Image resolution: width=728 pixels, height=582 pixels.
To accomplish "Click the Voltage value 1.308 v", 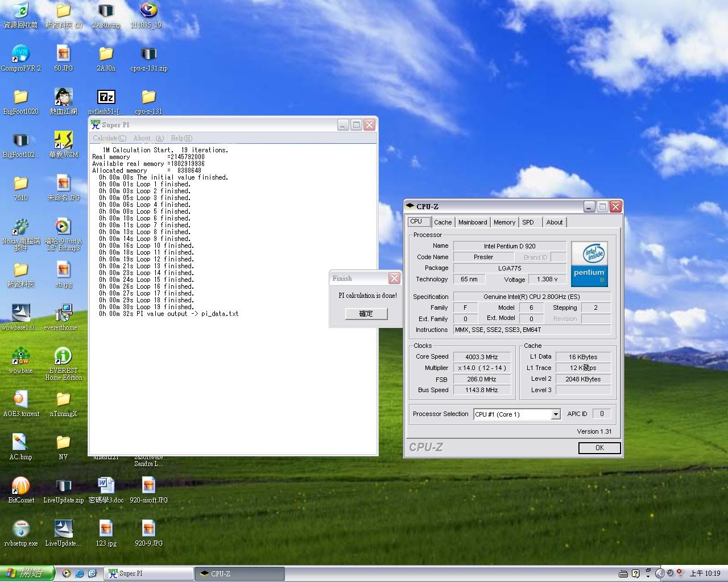I will [x=547, y=279].
